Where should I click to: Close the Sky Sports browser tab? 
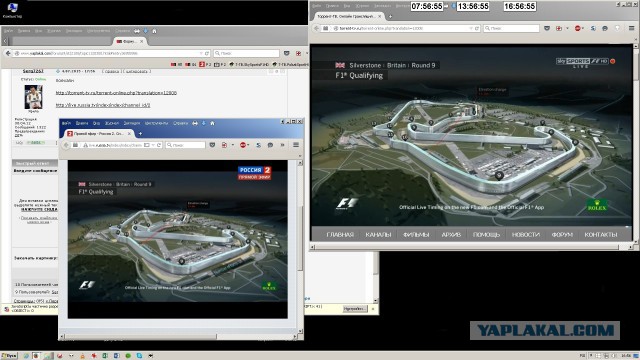[x=380, y=16]
